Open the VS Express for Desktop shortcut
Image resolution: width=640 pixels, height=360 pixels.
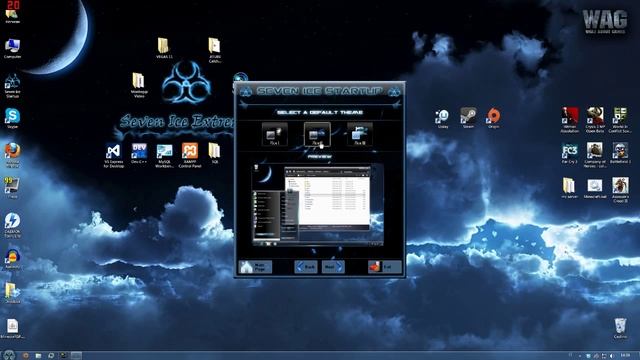point(113,156)
